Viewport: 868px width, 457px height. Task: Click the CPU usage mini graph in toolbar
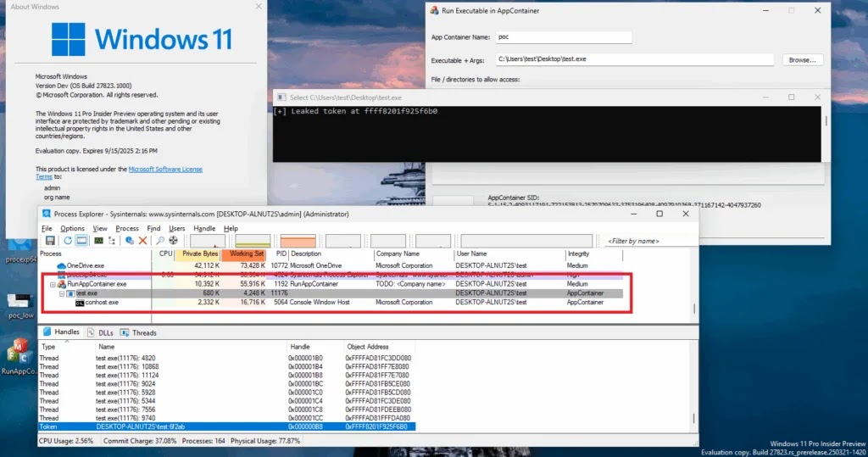click(208, 241)
